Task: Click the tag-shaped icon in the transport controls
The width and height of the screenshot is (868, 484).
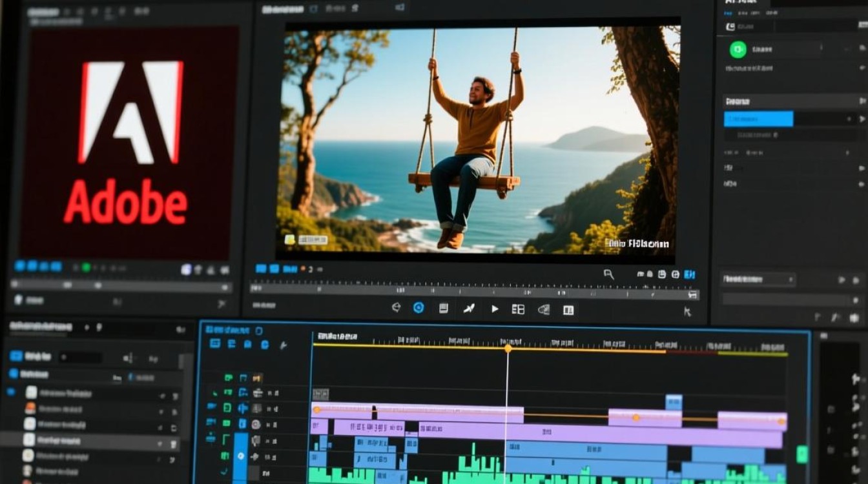Action: (544, 309)
